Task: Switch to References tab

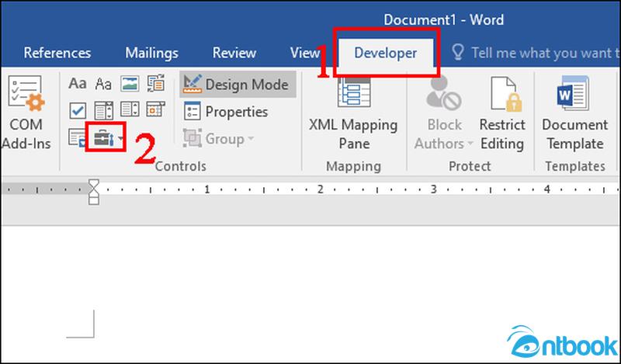Action: [x=57, y=53]
